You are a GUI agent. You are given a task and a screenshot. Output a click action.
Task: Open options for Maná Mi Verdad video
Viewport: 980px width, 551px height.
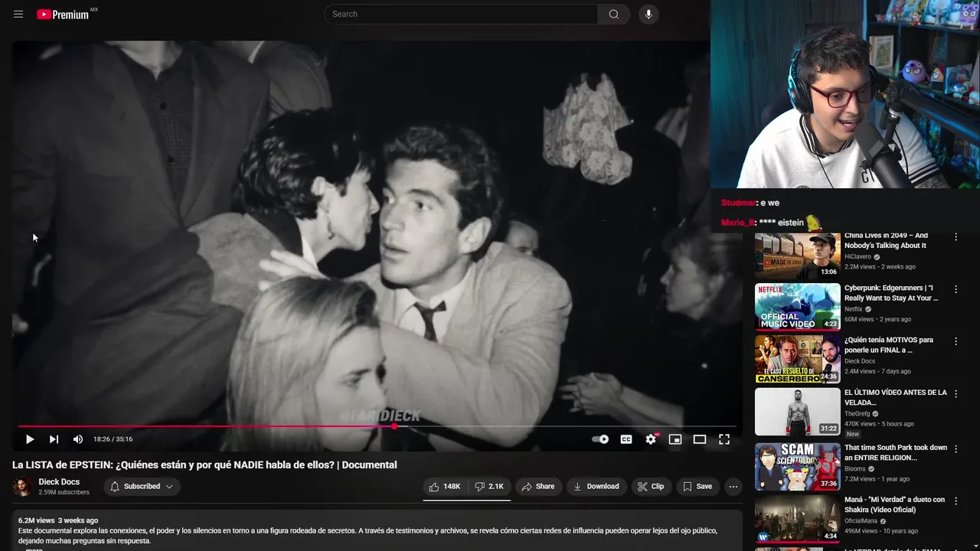click(x=955, y=500)
